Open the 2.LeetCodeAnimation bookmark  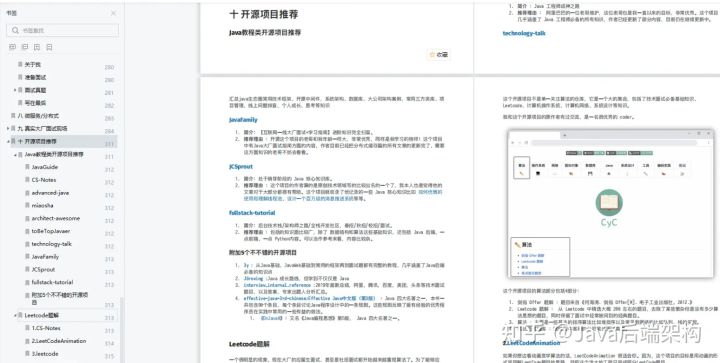(59, 341)
